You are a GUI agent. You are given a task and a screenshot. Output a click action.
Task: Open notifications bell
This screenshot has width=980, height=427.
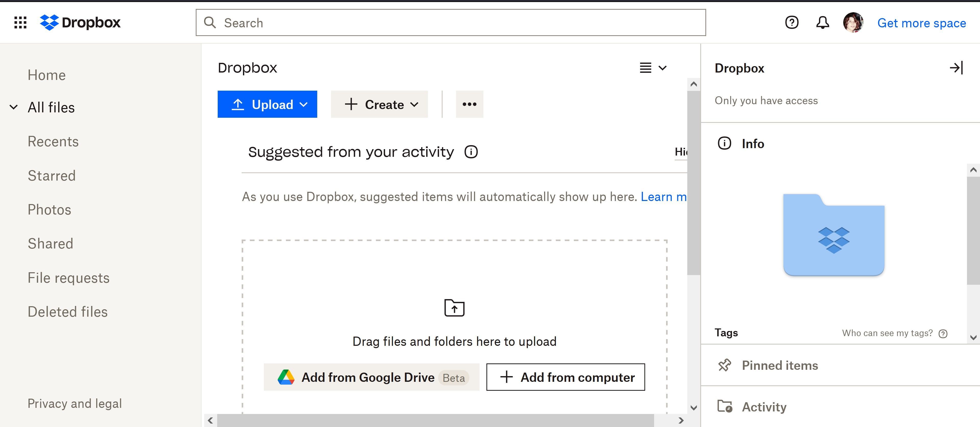point(823,22)
